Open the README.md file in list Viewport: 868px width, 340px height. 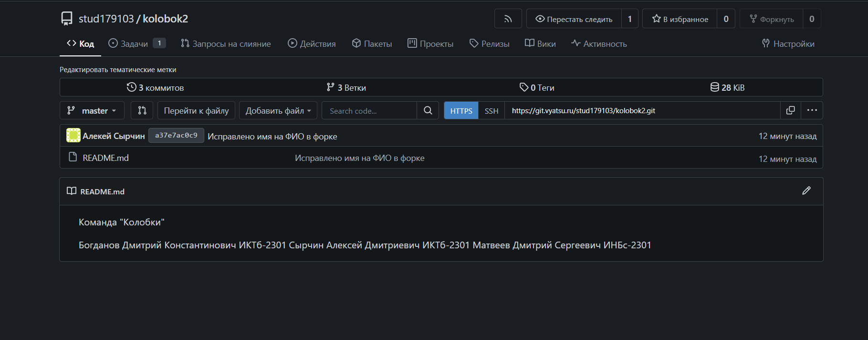[105, 158]
